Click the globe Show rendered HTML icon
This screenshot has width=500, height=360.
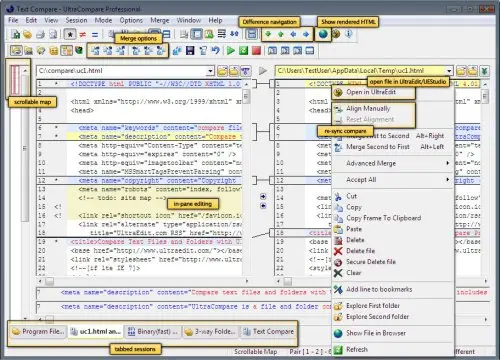click(x=323, y=34)
